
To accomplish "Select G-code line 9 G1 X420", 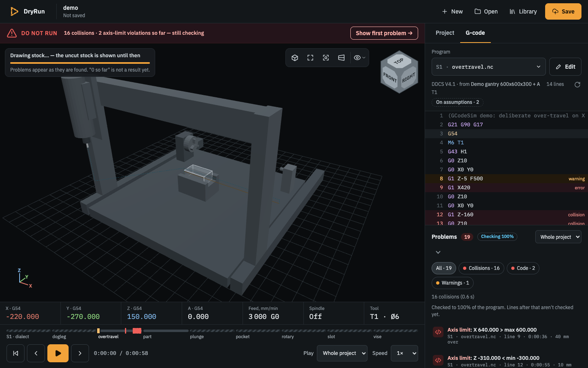I will (x=506, y=188).
